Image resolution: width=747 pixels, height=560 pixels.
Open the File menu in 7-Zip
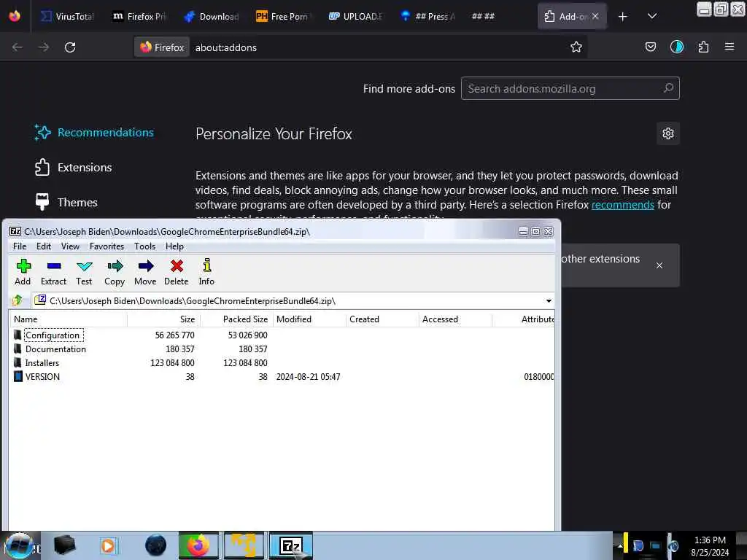point(20,246)
